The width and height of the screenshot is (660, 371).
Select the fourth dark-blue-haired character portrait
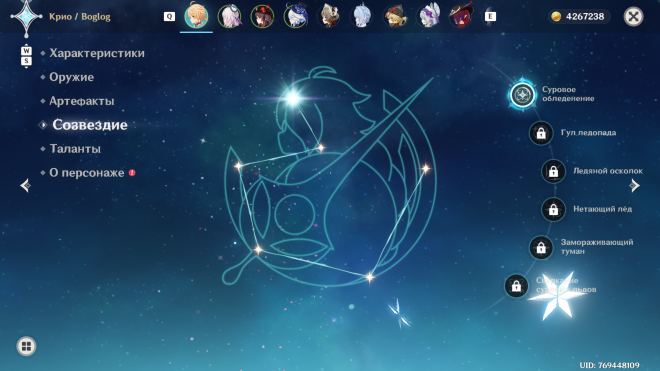pyautogui.click(x=295, y=16)
